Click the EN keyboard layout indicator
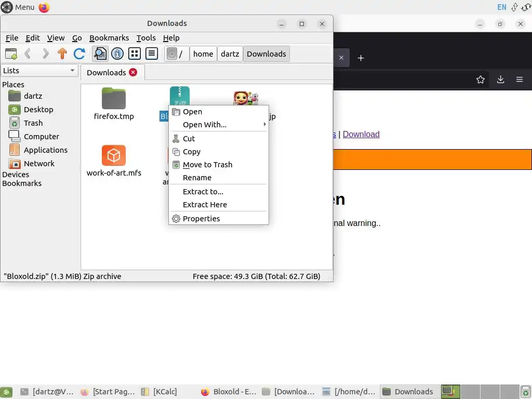This screenshot has height=399, width=532. pyautogui.click(x=501, y=7)
